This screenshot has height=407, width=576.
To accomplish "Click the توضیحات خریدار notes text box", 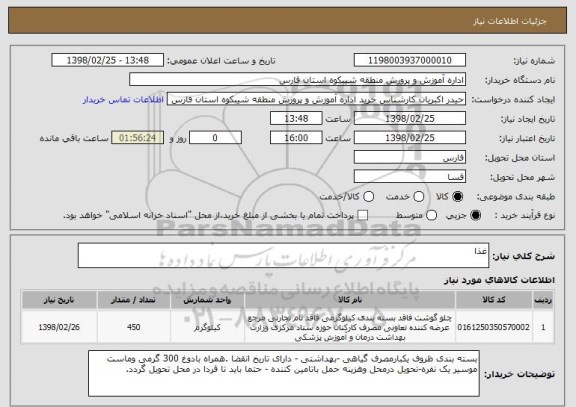I will coord(284,373).
